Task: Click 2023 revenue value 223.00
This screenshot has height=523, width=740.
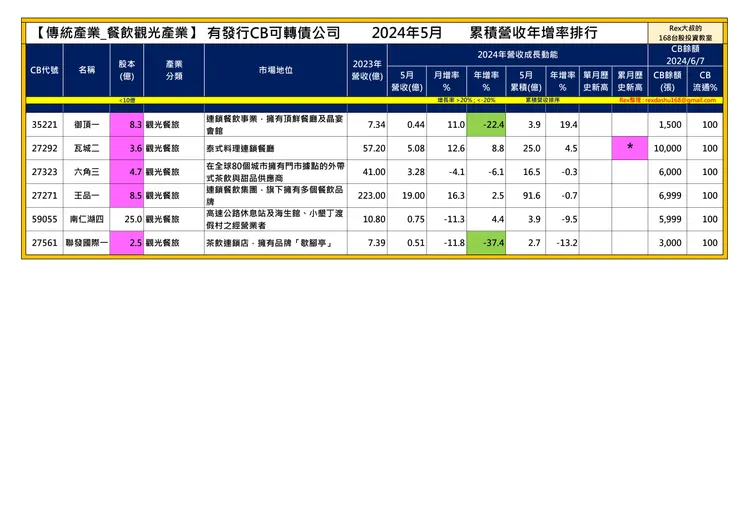Action: tap(372, 195)
